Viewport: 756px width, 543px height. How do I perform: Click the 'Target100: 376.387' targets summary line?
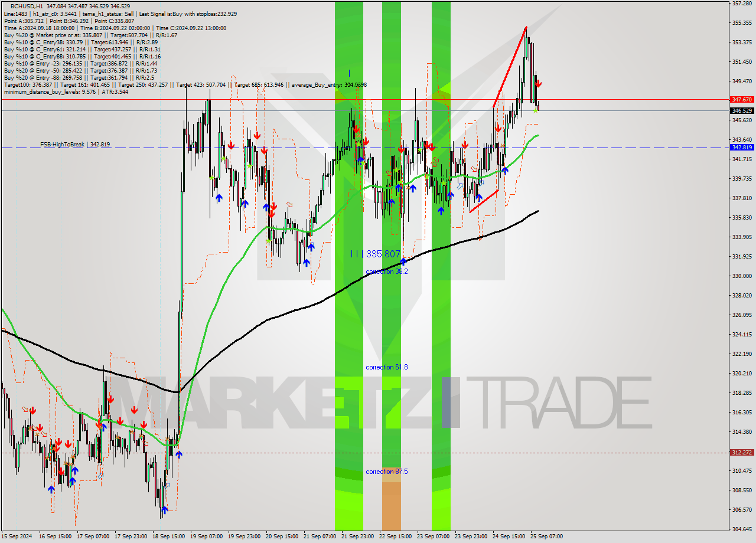185,84
